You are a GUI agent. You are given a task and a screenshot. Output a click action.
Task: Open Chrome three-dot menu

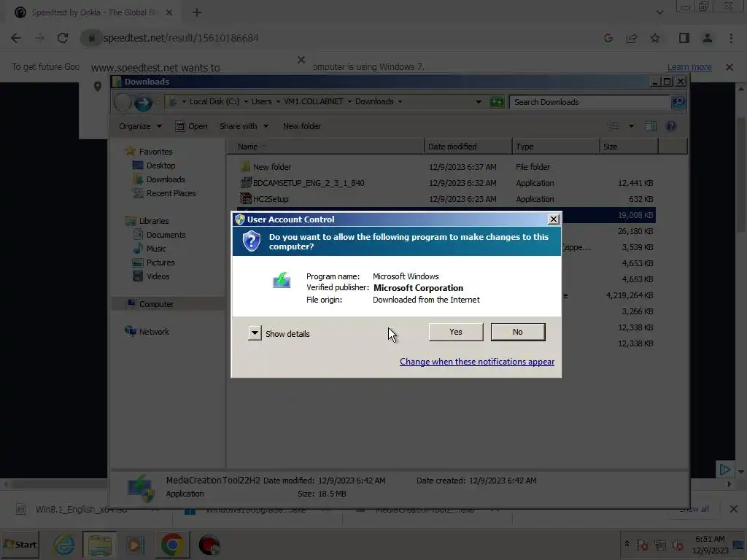(731, 38)
